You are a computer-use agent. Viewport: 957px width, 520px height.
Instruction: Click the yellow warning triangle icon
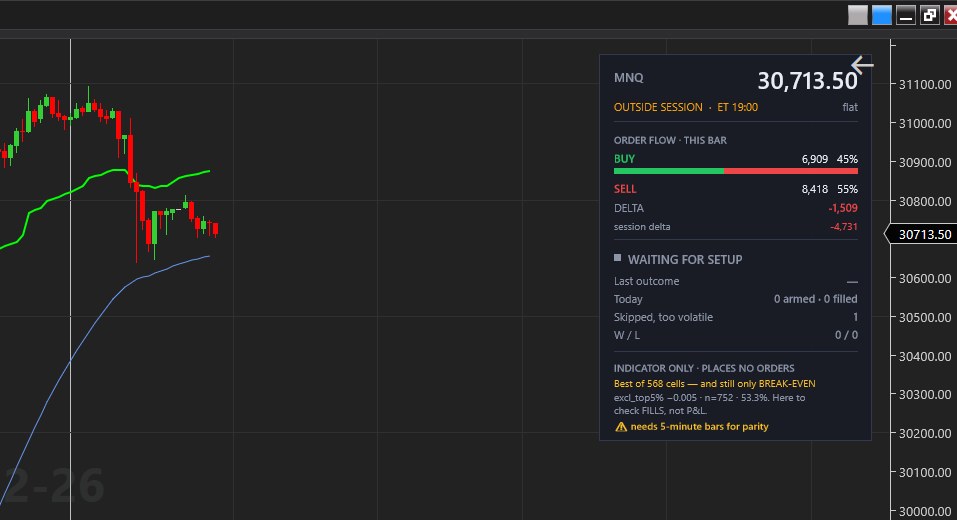click(x=621, y=427)
